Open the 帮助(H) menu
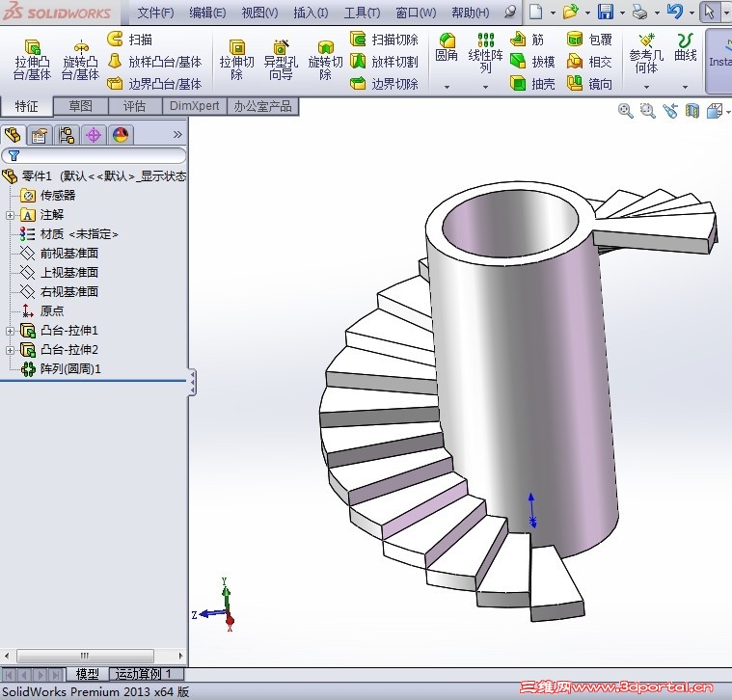 pos(470,13)
